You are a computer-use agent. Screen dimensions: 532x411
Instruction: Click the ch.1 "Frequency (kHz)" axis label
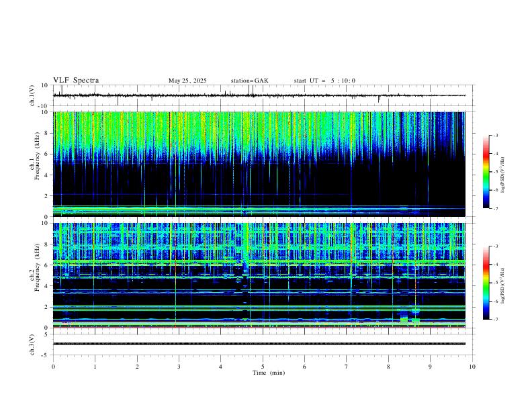point(37,156)
